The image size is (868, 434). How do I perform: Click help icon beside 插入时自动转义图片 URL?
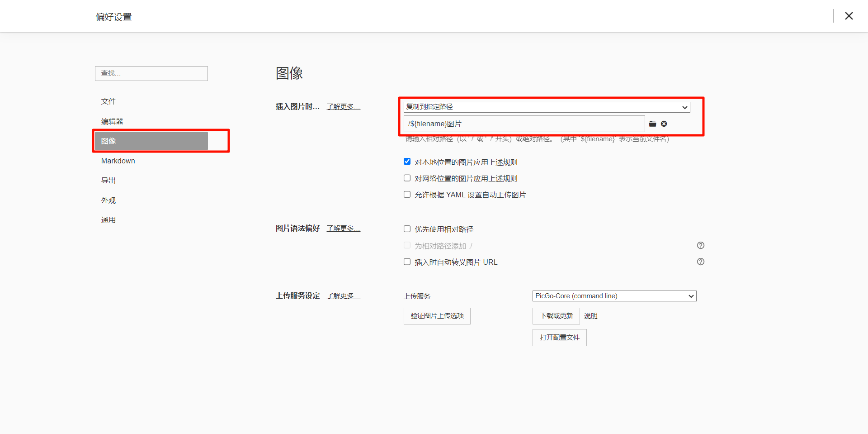[701, 262]
